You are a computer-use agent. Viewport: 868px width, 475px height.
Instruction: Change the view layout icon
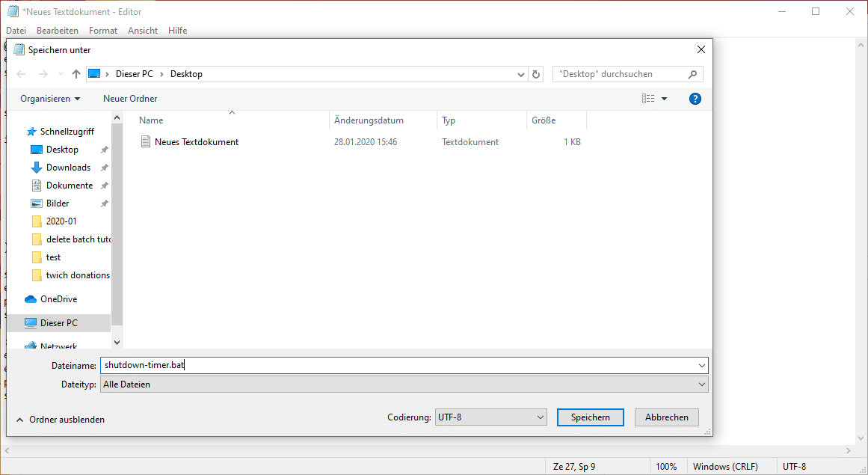click(648, 99)
